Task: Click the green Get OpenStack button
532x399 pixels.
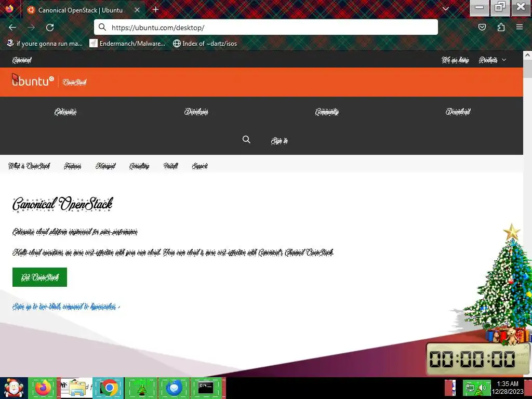Action: [39, 277]
